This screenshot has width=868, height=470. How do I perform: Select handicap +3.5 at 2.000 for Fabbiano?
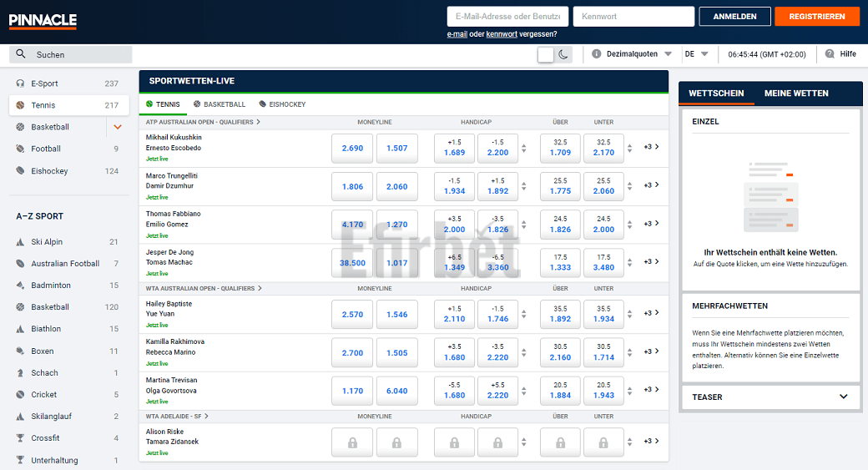pyautogui.click(x=454, y=225)
